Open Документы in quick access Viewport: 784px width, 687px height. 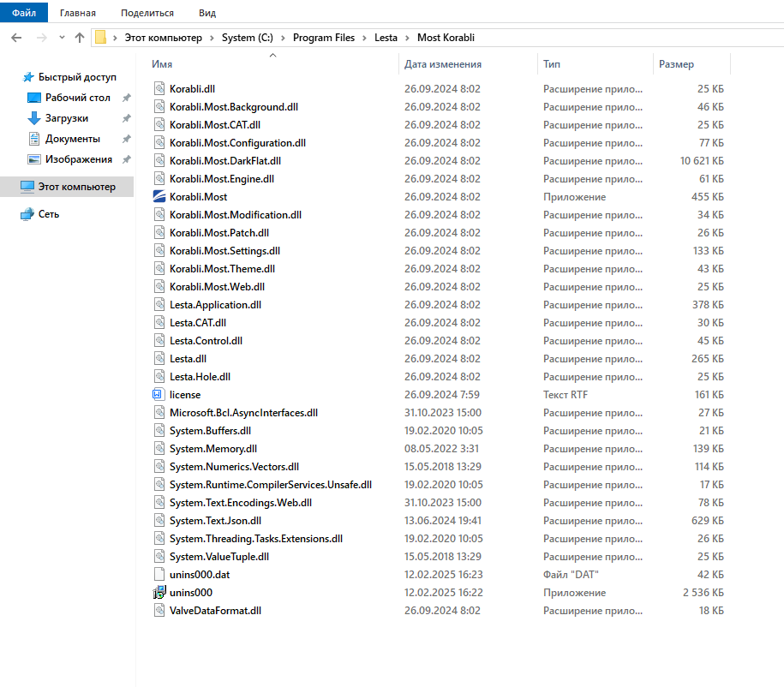point(73,139)
